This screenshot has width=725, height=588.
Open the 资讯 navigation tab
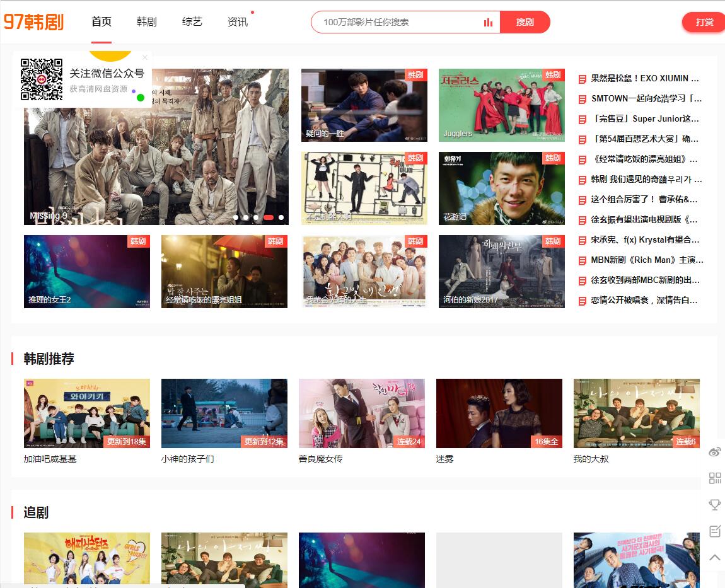238,21
